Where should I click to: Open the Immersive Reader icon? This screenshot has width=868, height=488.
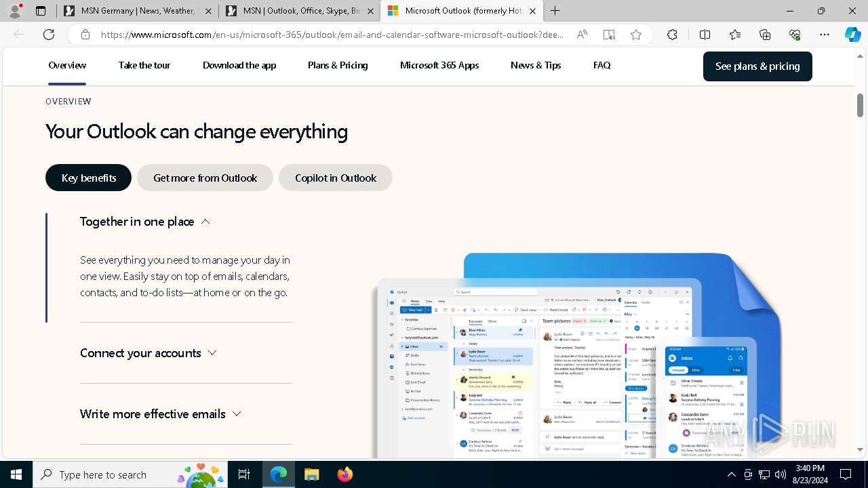pos(609,35)
